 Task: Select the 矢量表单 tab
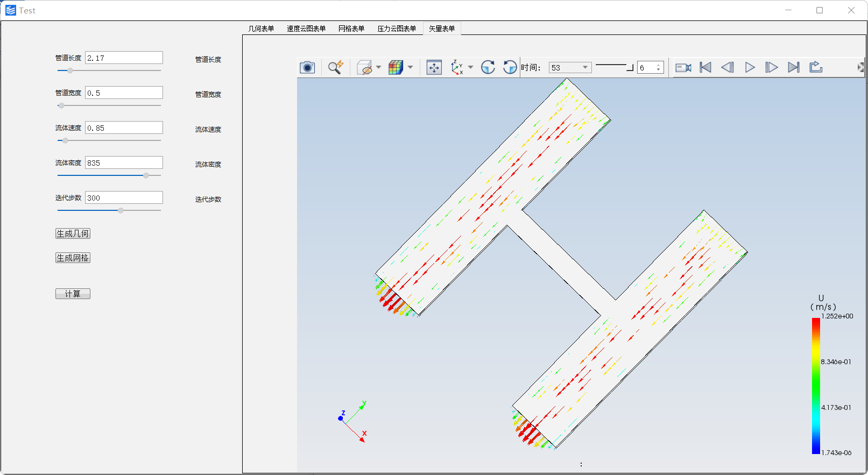click(x=442, y=29)
